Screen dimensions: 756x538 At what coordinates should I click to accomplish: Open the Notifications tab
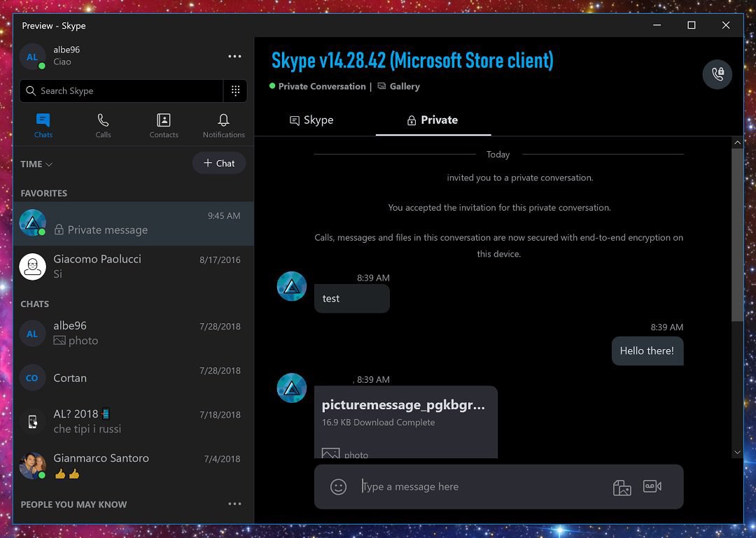coord(224,125)
